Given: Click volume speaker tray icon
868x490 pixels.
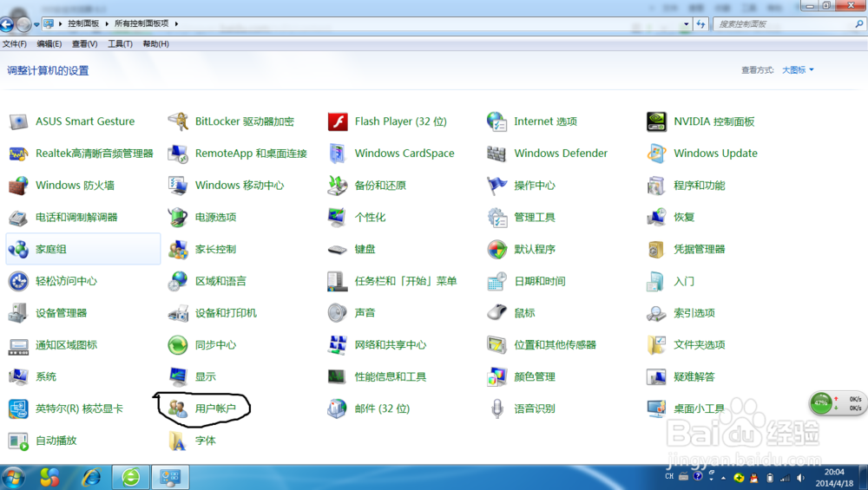Looking at the screenshot, I should [800, 477].
